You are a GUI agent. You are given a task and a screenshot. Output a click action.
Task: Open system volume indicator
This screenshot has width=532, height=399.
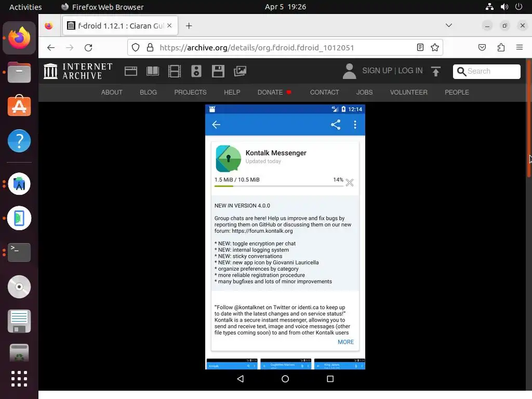[x=504, y=7]
